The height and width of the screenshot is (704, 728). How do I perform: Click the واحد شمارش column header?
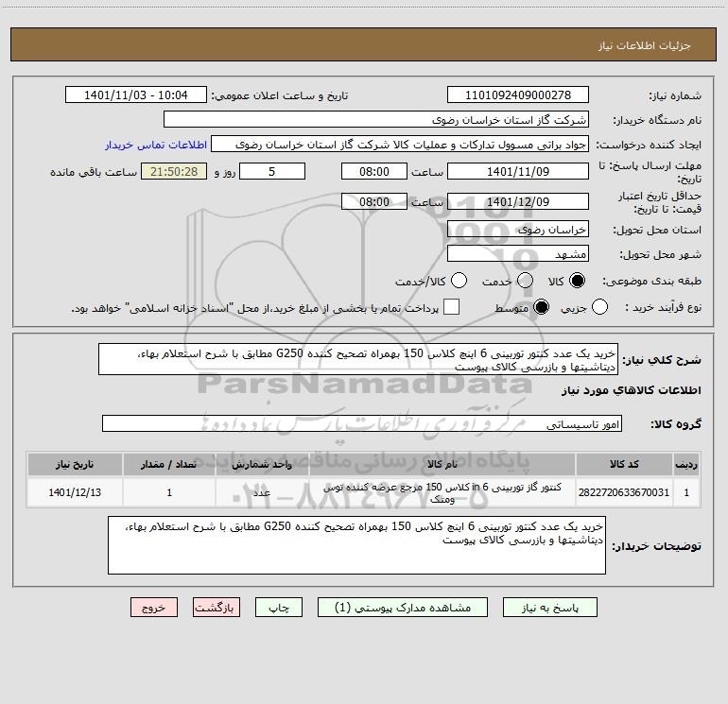[262, 464]
